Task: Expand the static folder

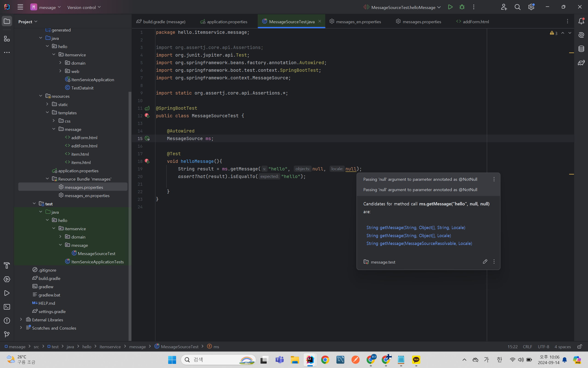Action: tap(47, 104)
